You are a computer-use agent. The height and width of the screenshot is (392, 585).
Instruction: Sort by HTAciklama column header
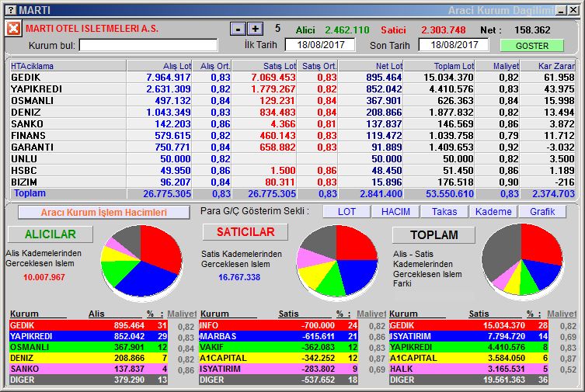pos(68,66)
